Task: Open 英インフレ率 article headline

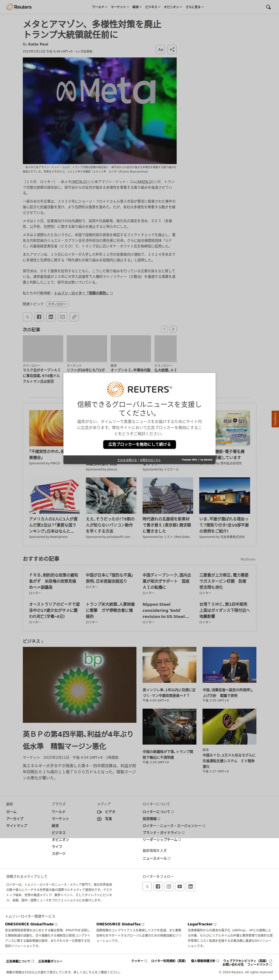Action: pyautogui.click(x=169, y=692)
